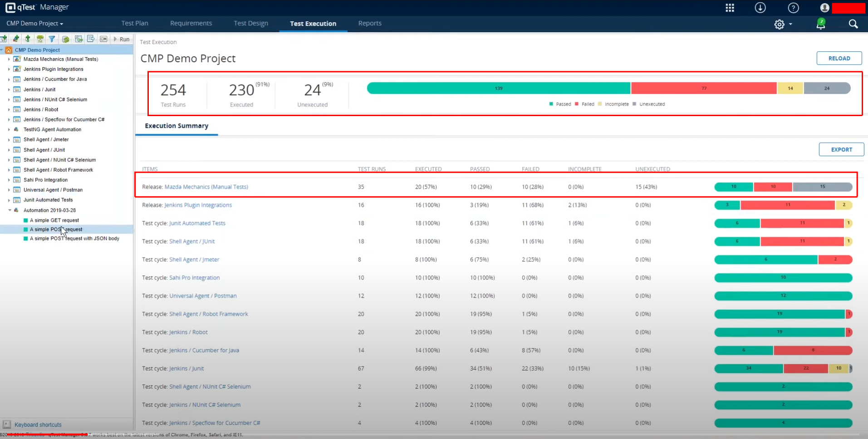Image resolution: width=868 pixels, height=439 pixels.
Task: Expand the Jenkins / Robot tree node
Action: 9,110
